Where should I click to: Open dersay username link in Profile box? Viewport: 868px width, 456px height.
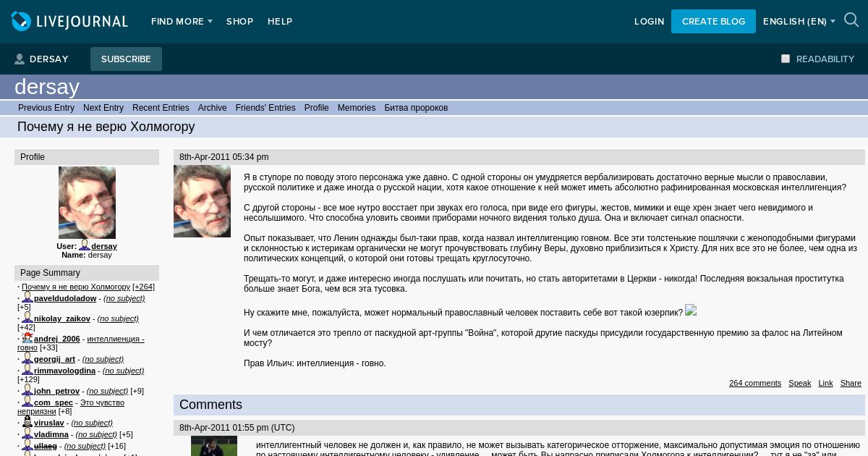[x=104, y=246]
